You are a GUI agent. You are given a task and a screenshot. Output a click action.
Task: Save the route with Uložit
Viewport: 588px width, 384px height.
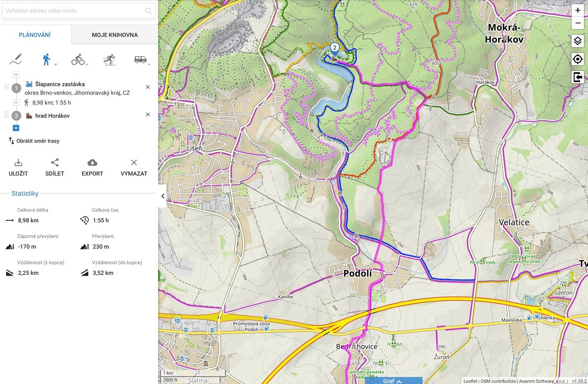click(18, 167)
